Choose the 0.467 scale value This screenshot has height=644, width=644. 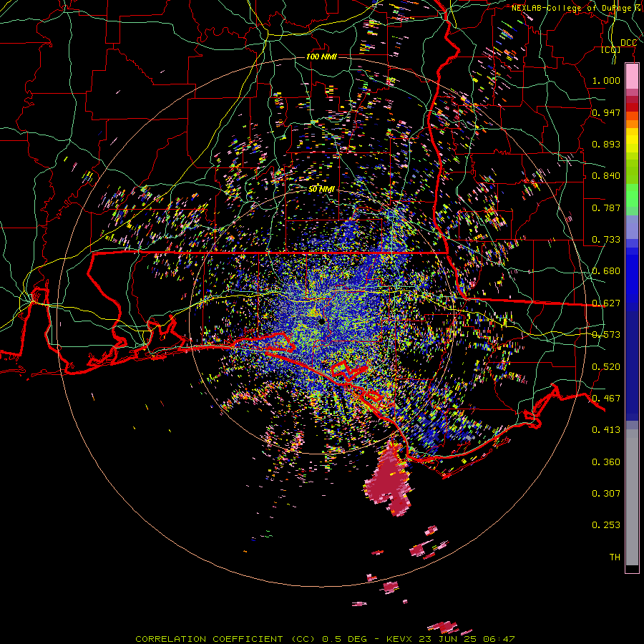point(606,399)
